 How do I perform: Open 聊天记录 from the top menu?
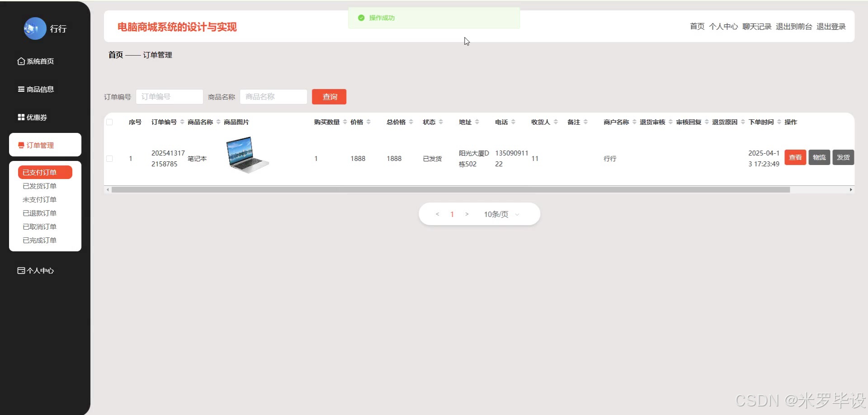click(x=757, y=26)
